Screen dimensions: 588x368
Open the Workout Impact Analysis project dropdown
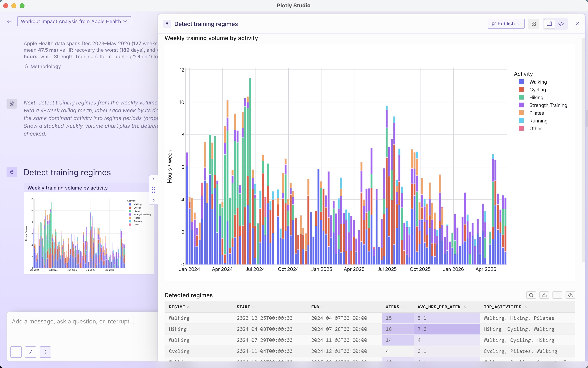coord(74,21)
